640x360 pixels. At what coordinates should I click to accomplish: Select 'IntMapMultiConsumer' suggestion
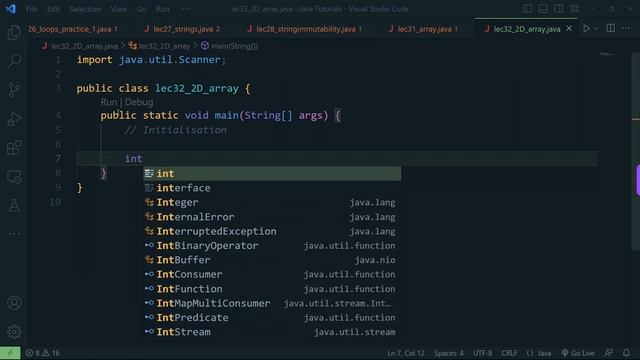point(272,303)
